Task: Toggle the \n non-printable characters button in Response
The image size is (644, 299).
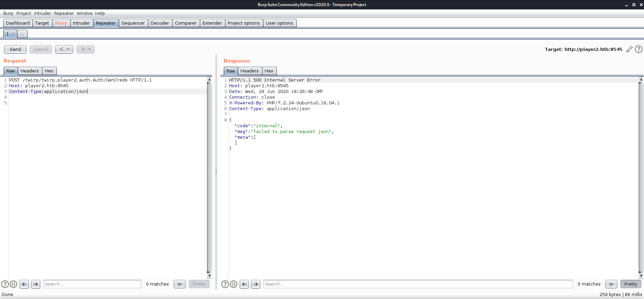Action: [x=611, y=284]
